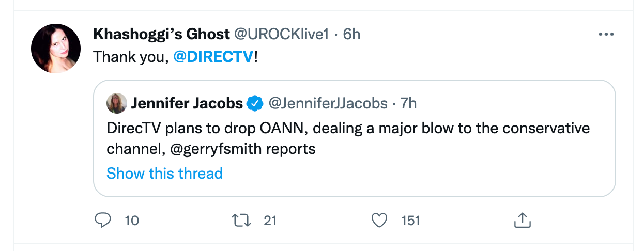
Task: Click Jennifer Jacobs' small avatar in quote
Action: pos(116,103)
